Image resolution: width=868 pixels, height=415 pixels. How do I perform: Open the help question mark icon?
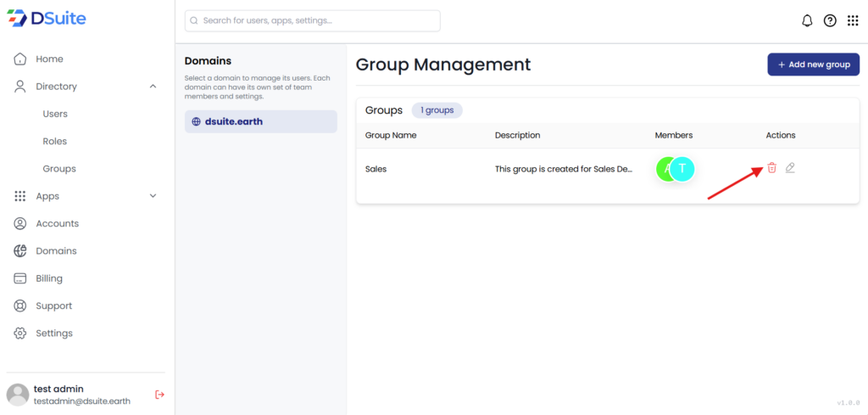[x=830, y=21]
